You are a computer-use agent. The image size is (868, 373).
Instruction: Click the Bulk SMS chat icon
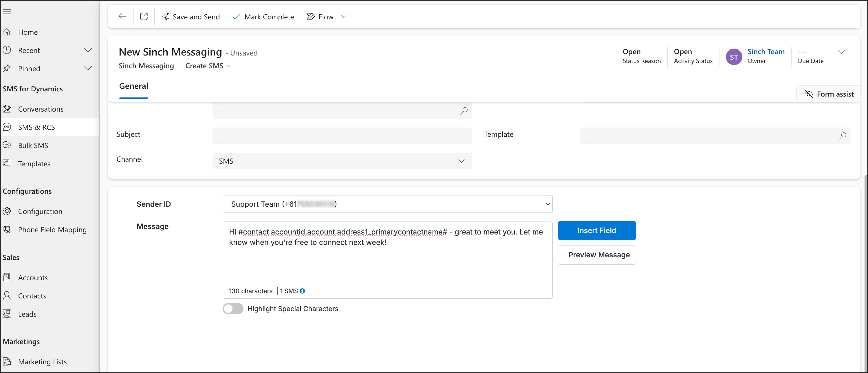pos(7,145)
